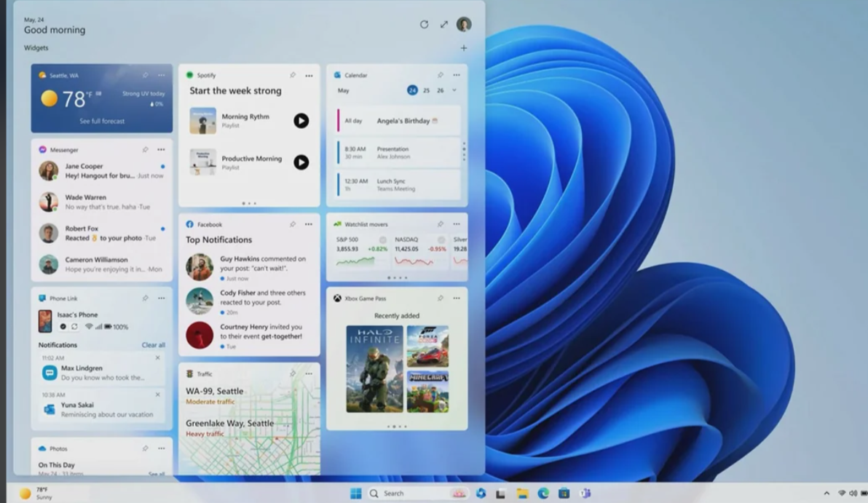Screen dimensions: 868x503
Task: Open the 8:30 AM Presentation event
Action: (x=398, y=153)
